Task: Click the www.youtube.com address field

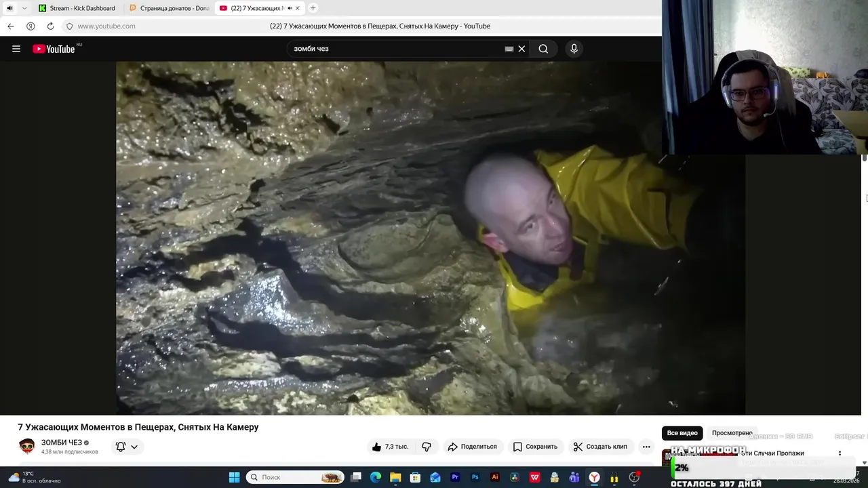Action: point(106,26)
